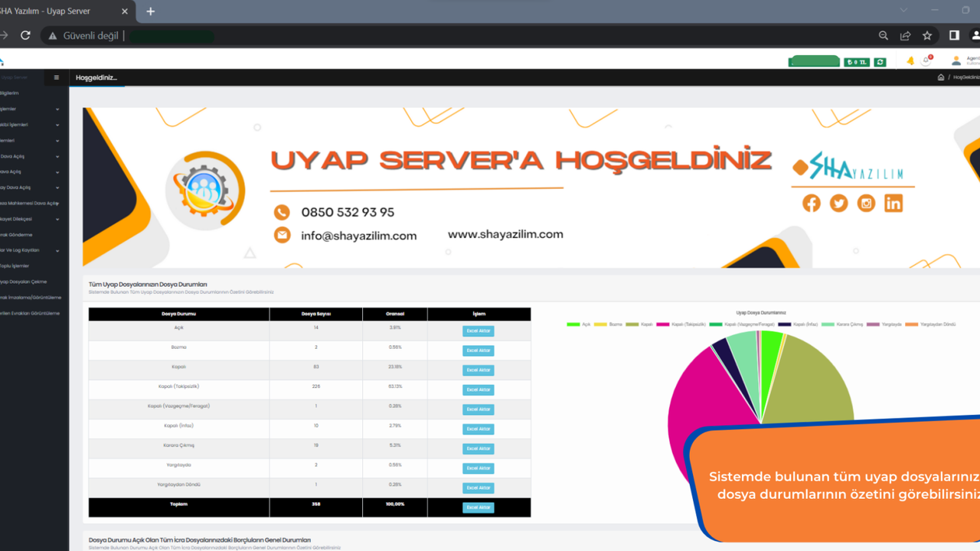
Task: Click Excel Aktar in Toplam row
Action: [478, 507]
